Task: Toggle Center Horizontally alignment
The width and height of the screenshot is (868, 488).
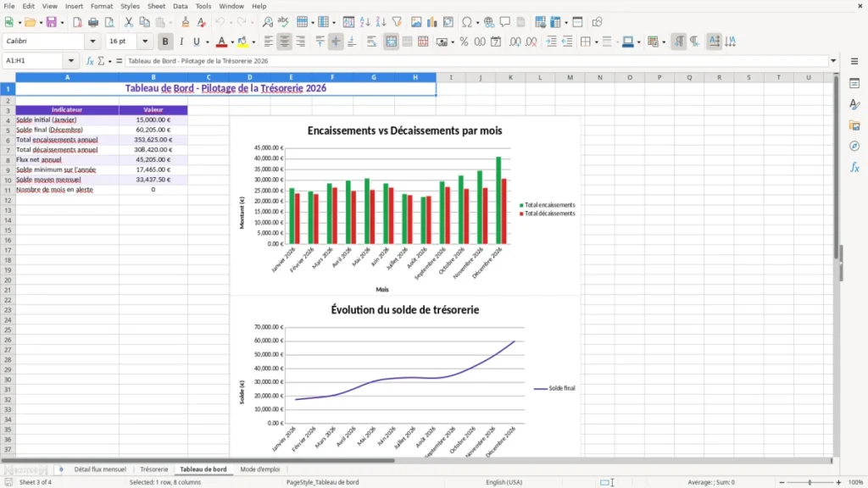Action: [285, 42]
